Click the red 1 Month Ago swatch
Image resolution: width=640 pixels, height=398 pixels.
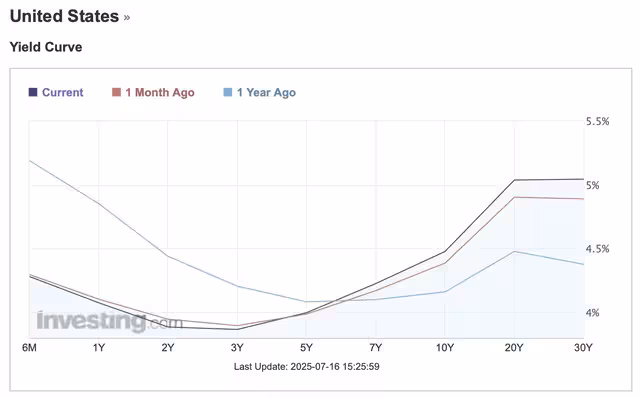pos(116,92)
